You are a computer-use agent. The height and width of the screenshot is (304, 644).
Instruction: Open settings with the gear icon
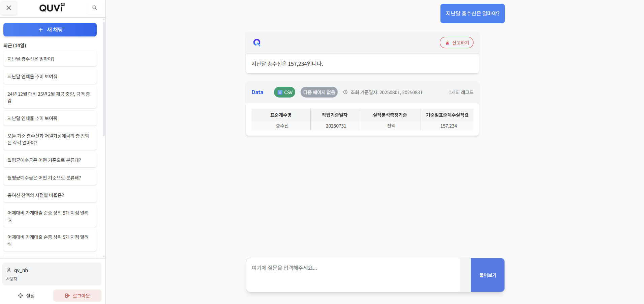point(21,296)
